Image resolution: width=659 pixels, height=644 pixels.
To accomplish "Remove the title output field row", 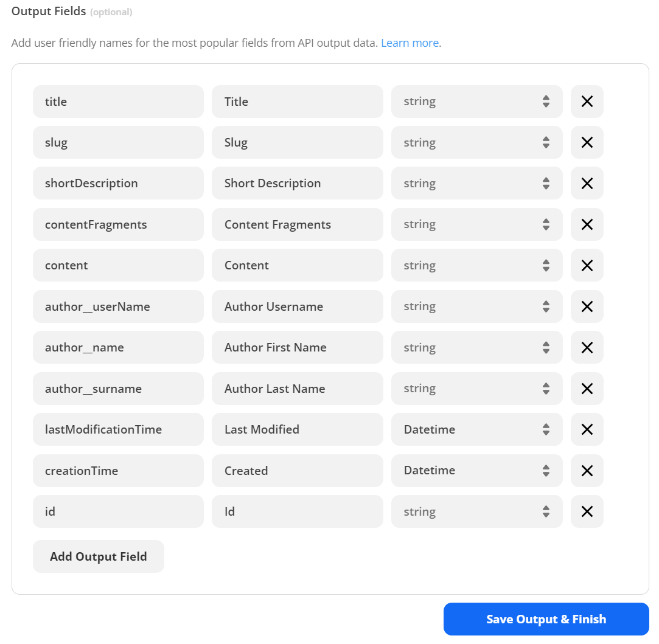I will (587, 101).
